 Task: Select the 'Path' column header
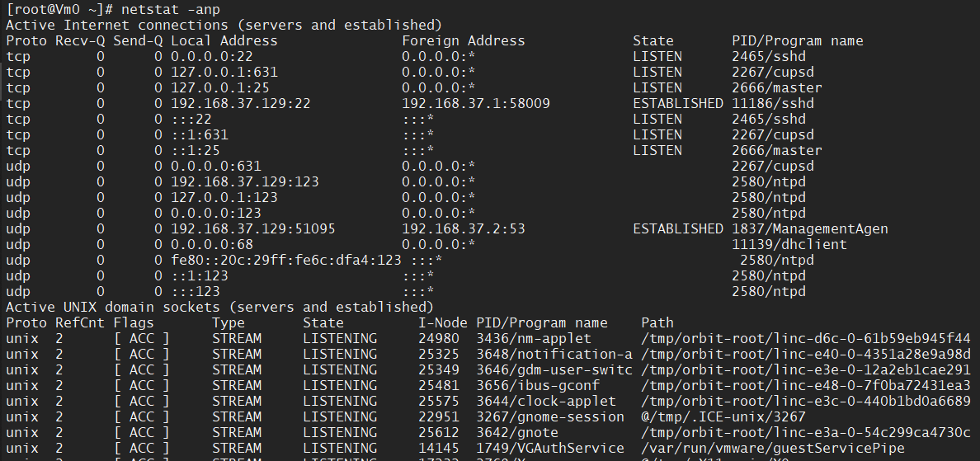[657, 323]
